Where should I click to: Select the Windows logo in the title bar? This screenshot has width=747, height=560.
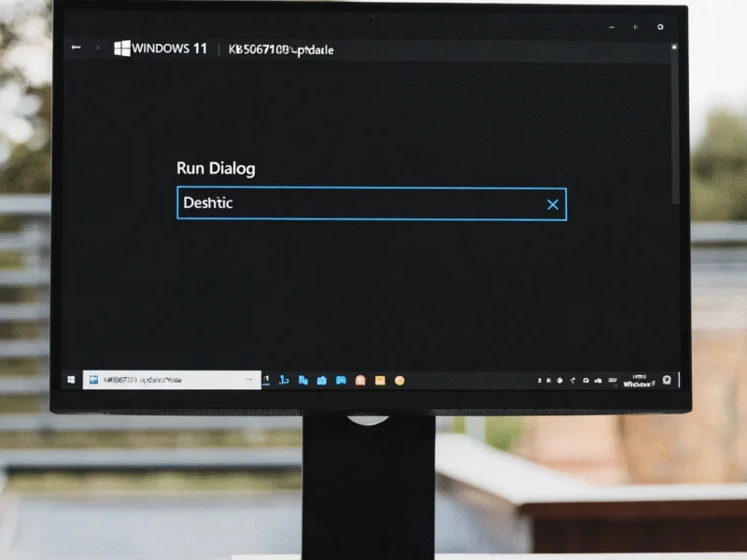click(x=120, y=49)
